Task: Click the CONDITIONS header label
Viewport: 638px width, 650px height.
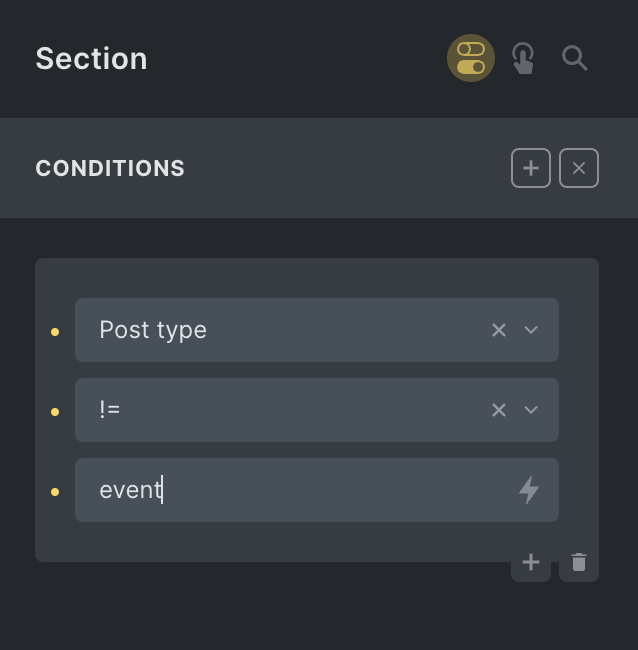Action: tap(110, 168)
